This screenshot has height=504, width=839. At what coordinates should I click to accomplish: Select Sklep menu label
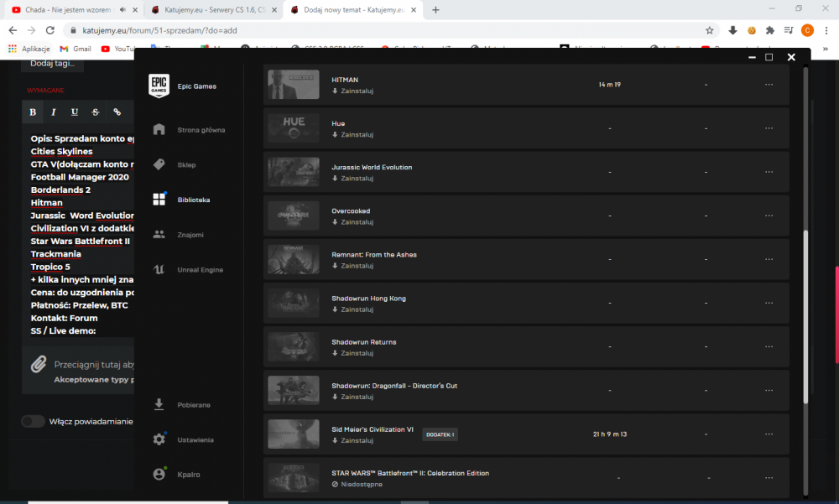click(187, 165)
